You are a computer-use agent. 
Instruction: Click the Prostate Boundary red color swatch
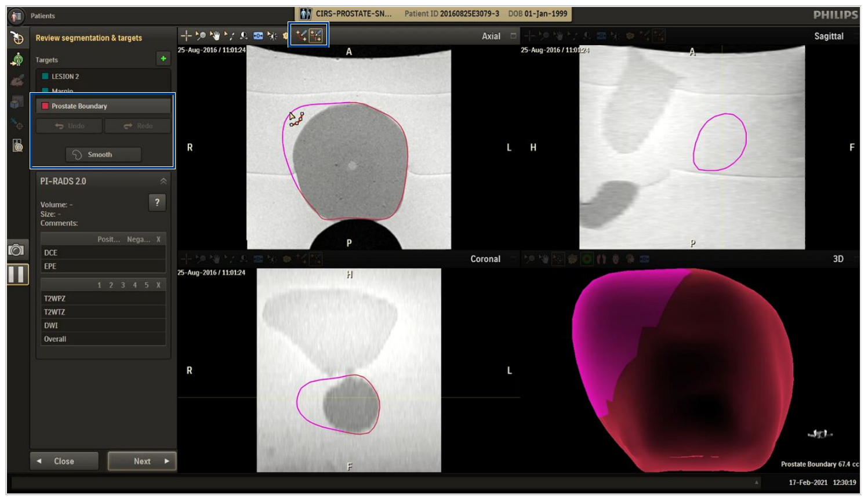pyautogui.click(x=45, y=106)
